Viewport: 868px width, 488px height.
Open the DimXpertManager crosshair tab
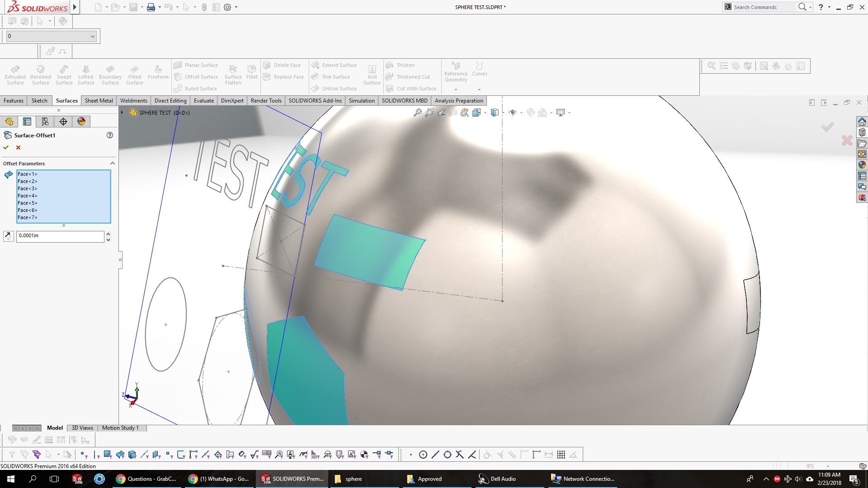[63, 122]
